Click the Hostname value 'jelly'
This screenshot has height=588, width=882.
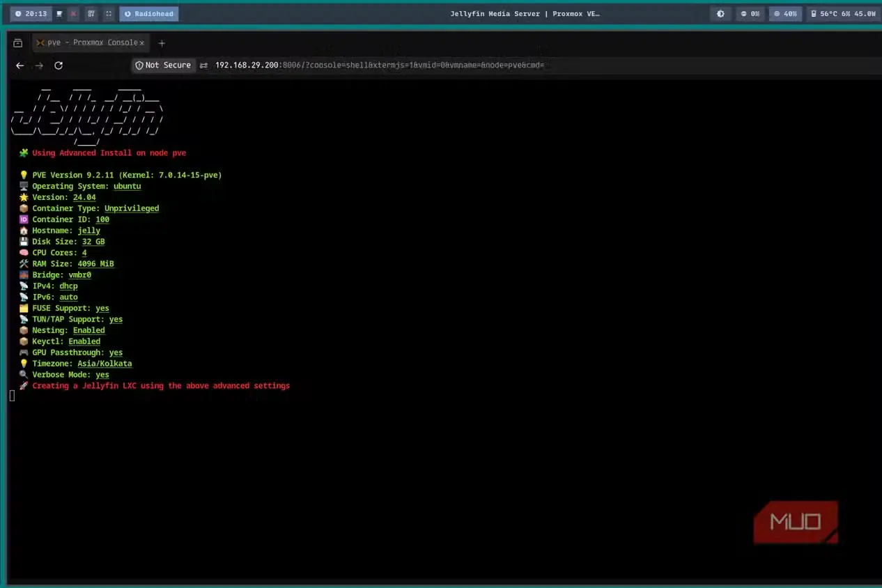pyautogui.click(x=89, y=231)
